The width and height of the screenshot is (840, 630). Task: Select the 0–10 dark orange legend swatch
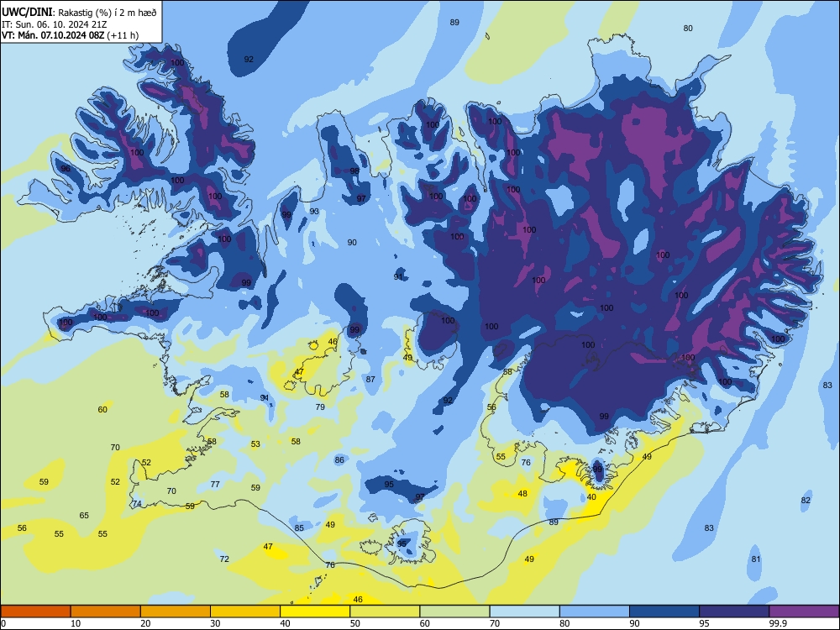click(x=35, y=612)
